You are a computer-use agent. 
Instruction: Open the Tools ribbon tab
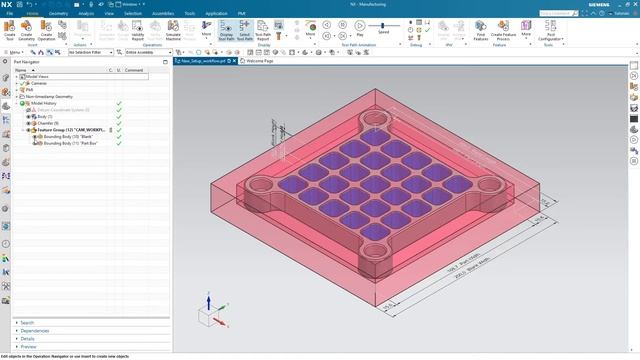(190, 13)
